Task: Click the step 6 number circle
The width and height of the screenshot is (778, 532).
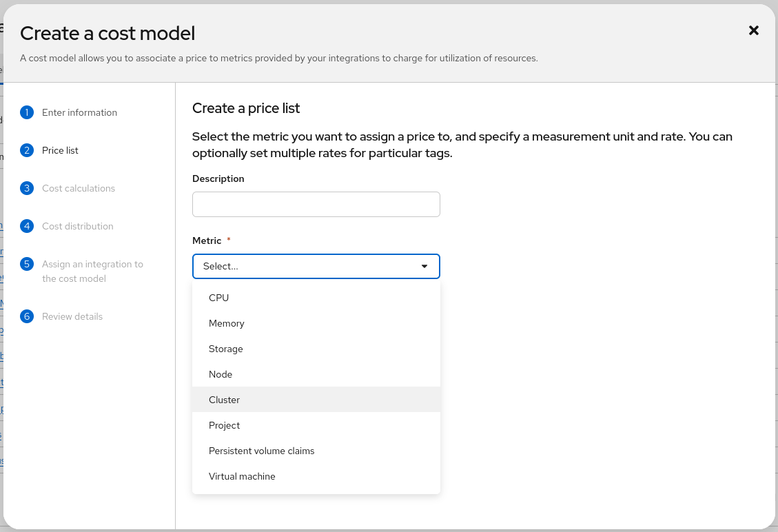Action: pyautogui.click(x=27, y=316)
